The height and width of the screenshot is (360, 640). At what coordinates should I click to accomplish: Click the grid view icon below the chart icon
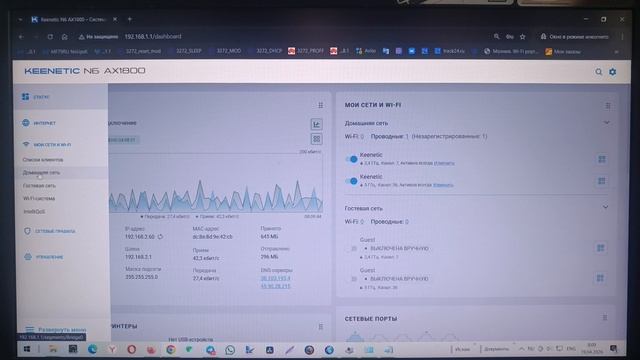click(x=316, y=139)
